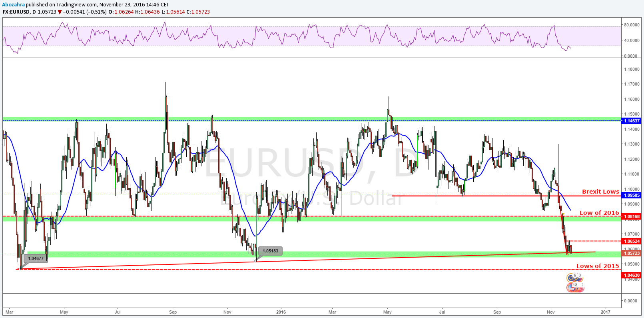The width and height of the screenshot is (644, 318).
Task: Select the blue 1.09585 price axis label
Action: click(x=632, y=195)
